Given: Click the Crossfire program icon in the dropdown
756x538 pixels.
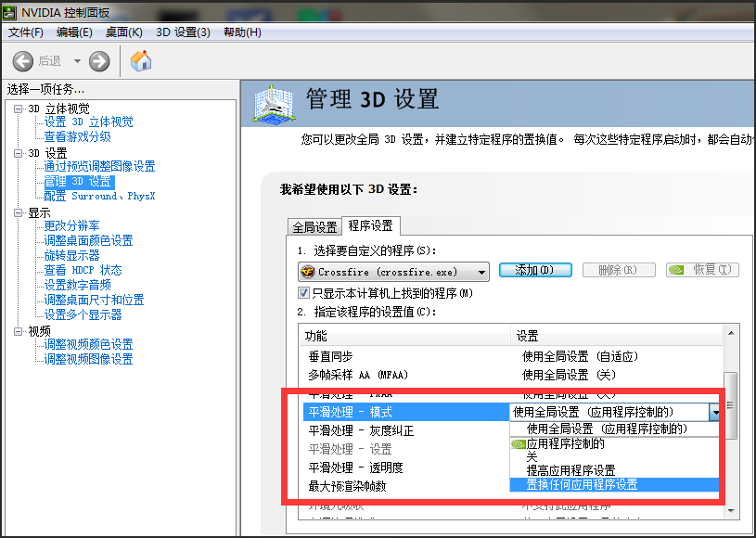Looking at the screenshot, I should click(309, 270).
